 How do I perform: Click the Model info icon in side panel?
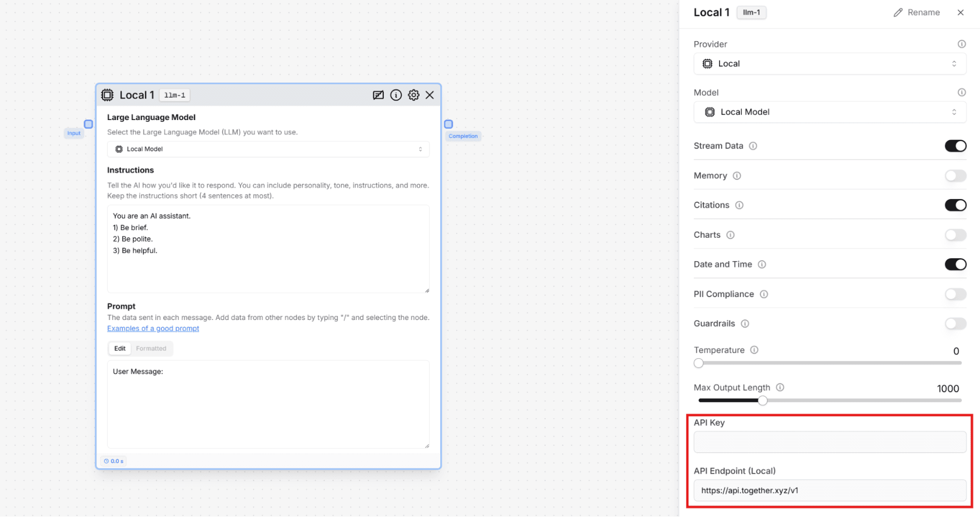click(x=961, y=92)
